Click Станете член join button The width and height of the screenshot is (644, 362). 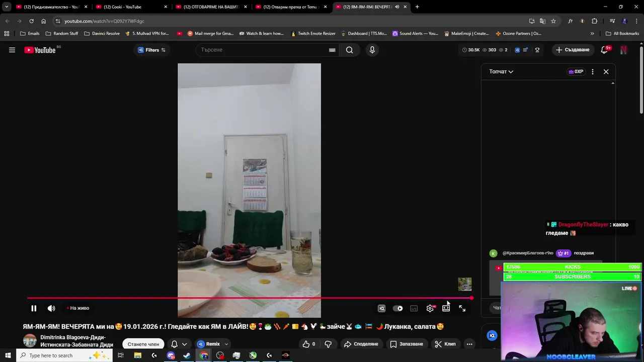[x=143, y=344]
